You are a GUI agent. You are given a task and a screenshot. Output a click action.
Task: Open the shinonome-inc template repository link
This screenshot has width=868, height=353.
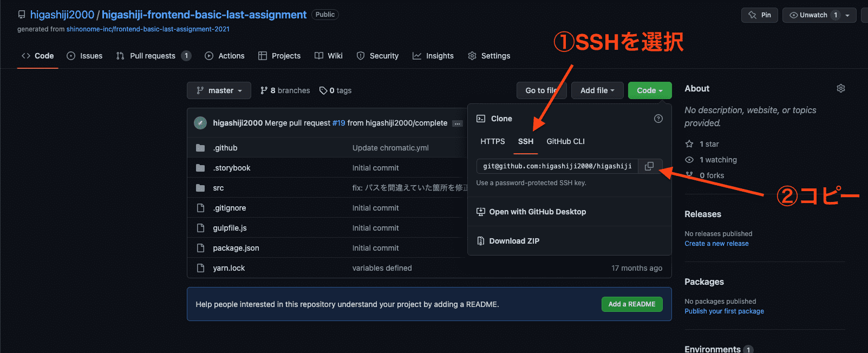tap(148, 29)
